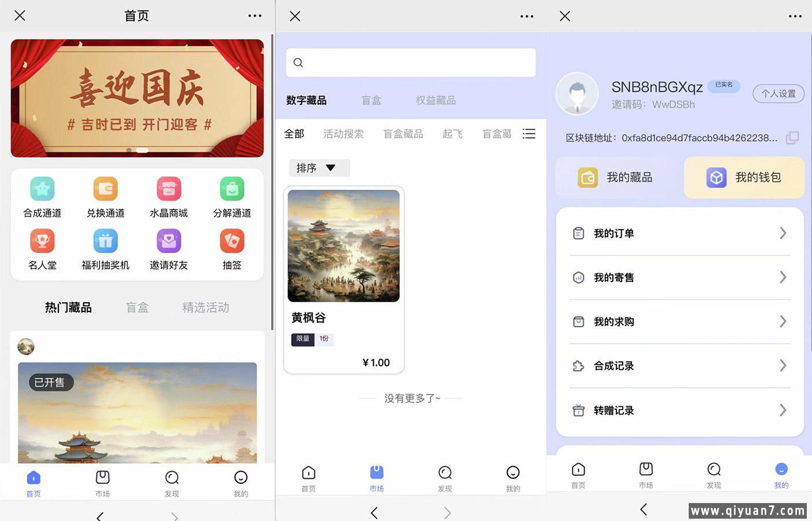
Task: Select the 权益藏品 tab in market
Action: pos(435,100)
